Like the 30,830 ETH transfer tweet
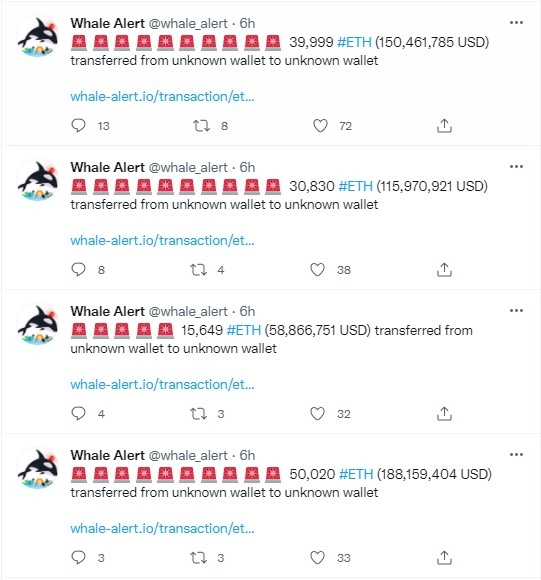Viewport: 541px width, 580px height. 317,270
